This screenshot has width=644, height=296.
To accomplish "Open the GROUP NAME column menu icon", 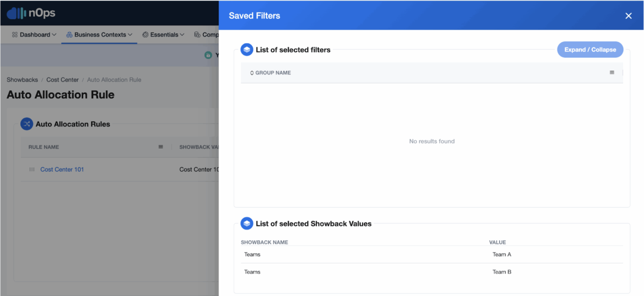I will click(612, 72).
